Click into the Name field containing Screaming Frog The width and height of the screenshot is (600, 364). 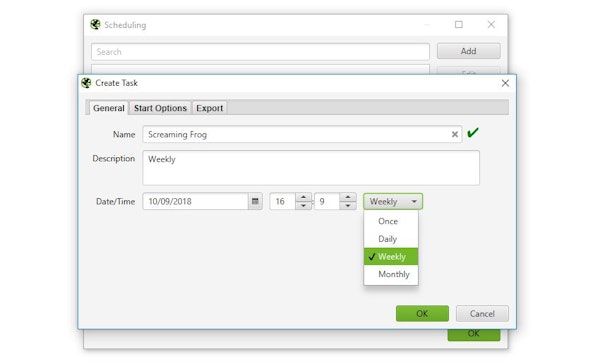click(302, 134)
